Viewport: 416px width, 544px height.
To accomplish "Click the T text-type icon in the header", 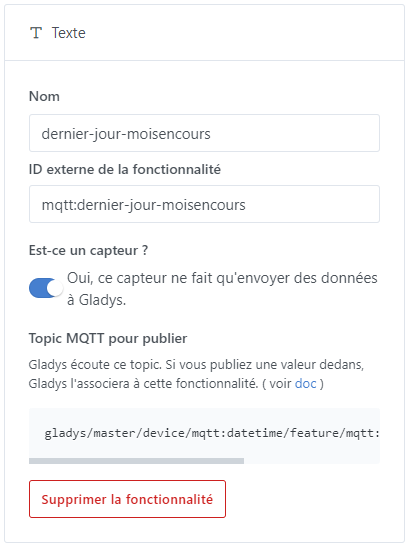I will (36, 33).
